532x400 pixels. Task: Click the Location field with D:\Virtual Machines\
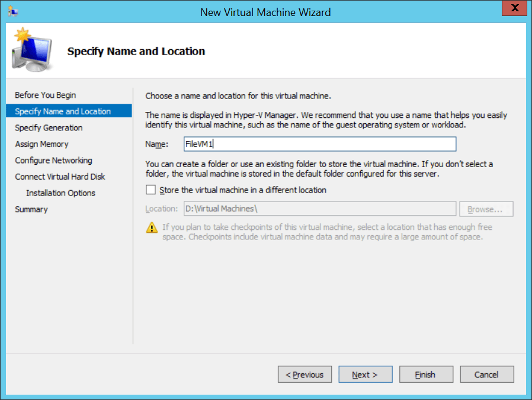tap(320, 209)
